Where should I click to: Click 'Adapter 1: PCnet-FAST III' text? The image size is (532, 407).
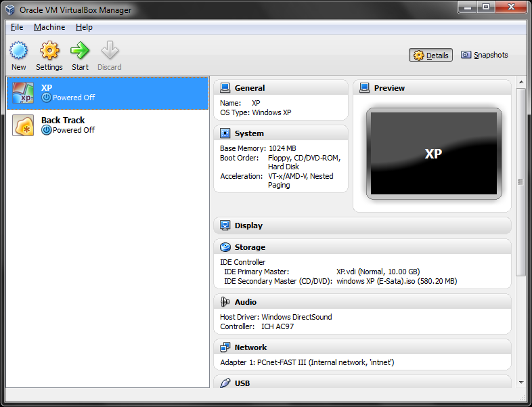tap(307, 362)
